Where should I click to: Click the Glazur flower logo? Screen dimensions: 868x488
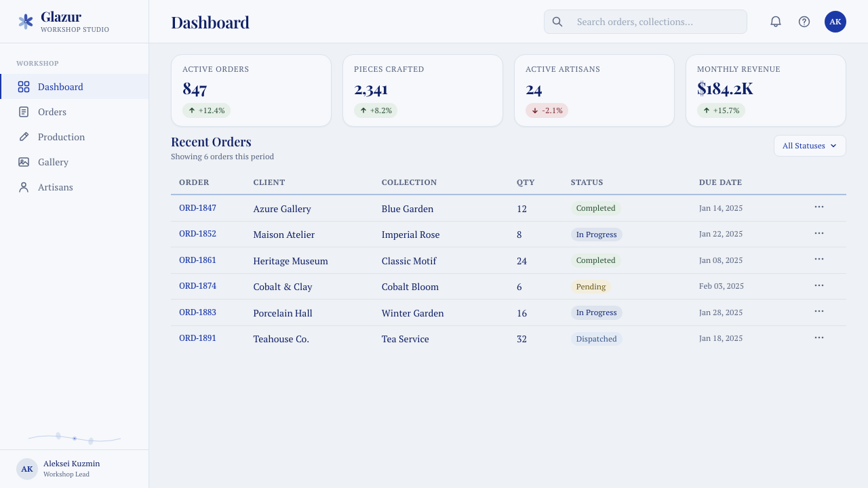pyautogui.click(x=26, y=22)
